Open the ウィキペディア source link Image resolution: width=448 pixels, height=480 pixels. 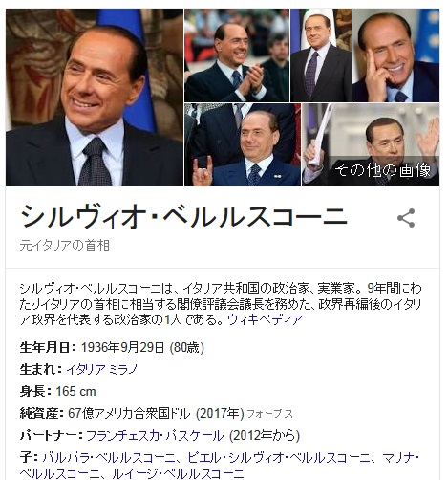(265, 319)
